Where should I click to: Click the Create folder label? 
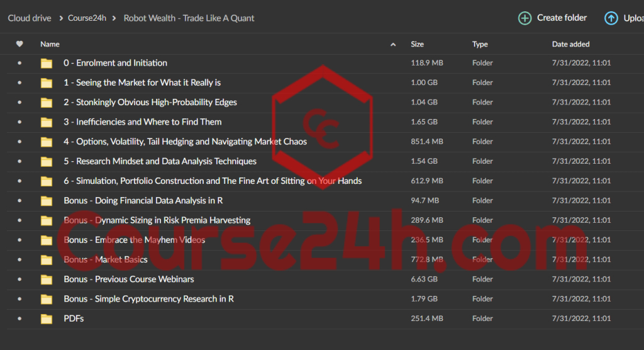[562, 18]
